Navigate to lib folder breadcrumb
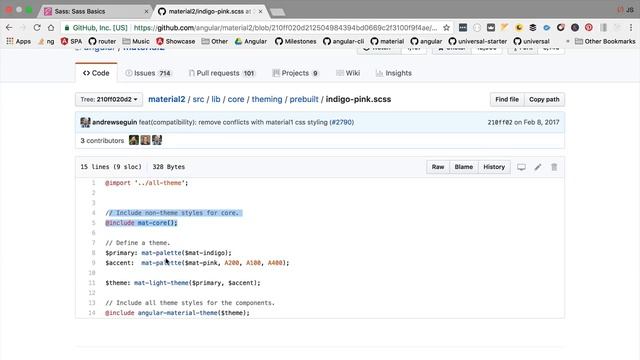The width and height of the screenshot is (640, 360). 216,99
